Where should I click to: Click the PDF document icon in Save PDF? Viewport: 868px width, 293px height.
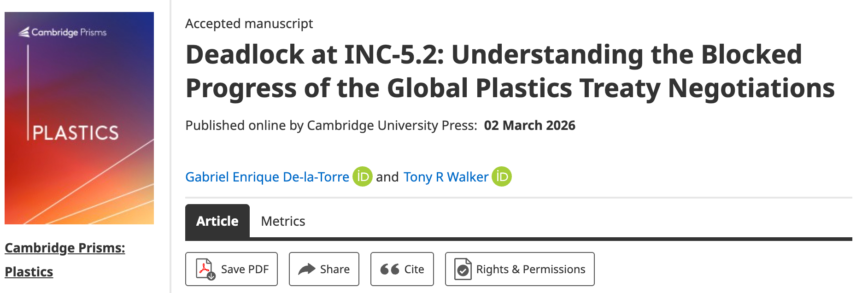(x=205, y=269)
